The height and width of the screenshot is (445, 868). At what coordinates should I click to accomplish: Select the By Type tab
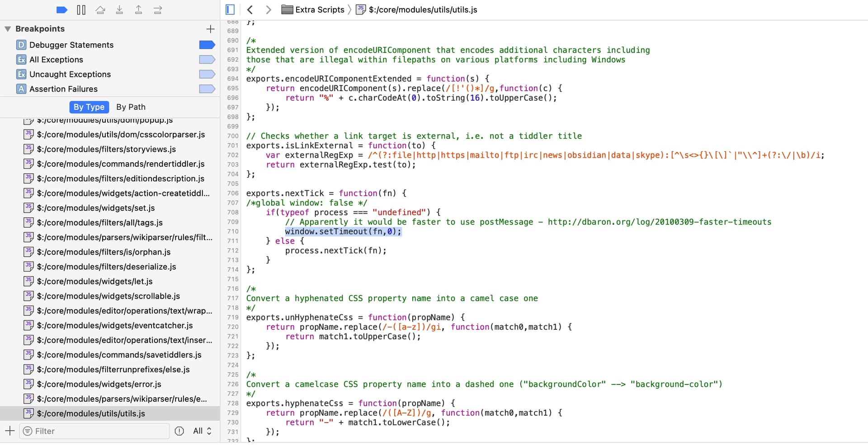coord(89,107)
